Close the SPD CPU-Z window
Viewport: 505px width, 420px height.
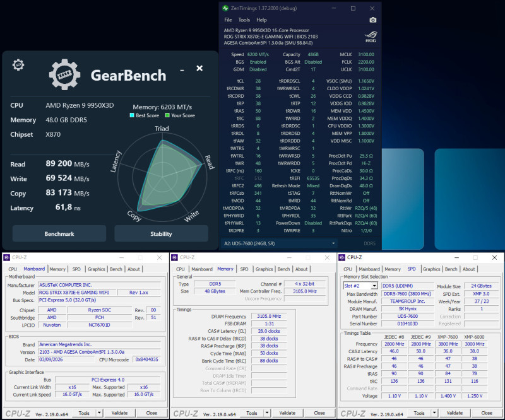tap(494, 257)
